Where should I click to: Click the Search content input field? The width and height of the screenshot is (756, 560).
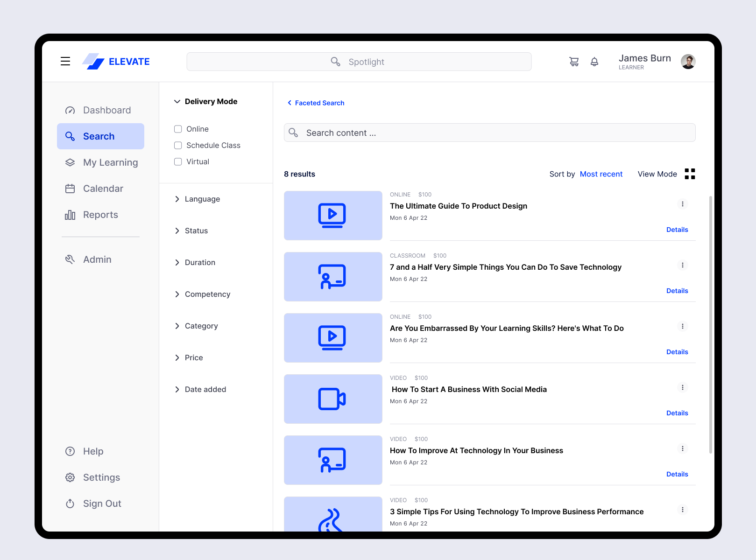[489, 133]
